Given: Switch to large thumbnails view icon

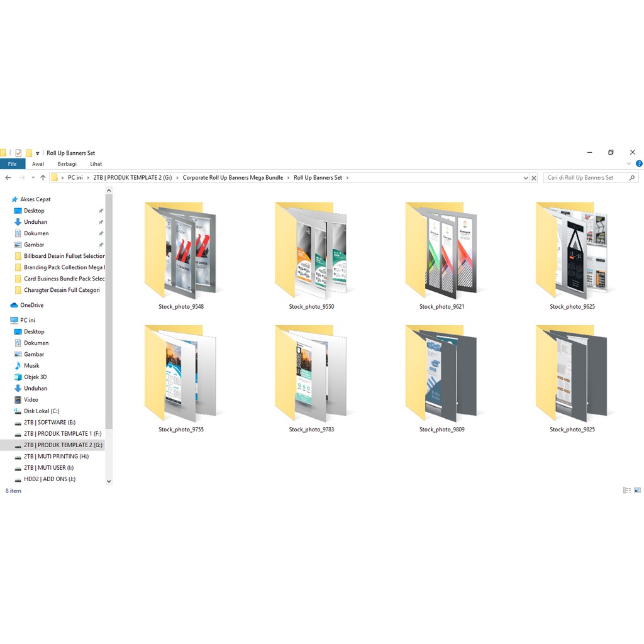Looking at the screenshot, I should click(637, 491).
